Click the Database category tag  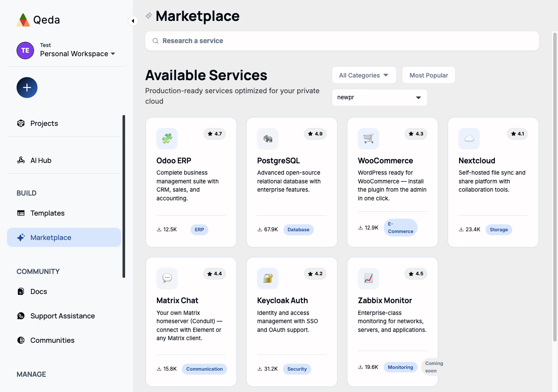(x=299, y=230)
